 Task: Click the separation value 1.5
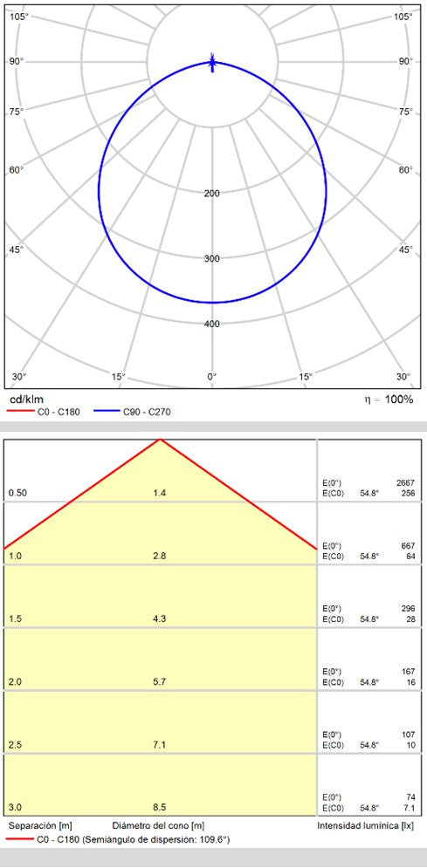click(16, 619)
